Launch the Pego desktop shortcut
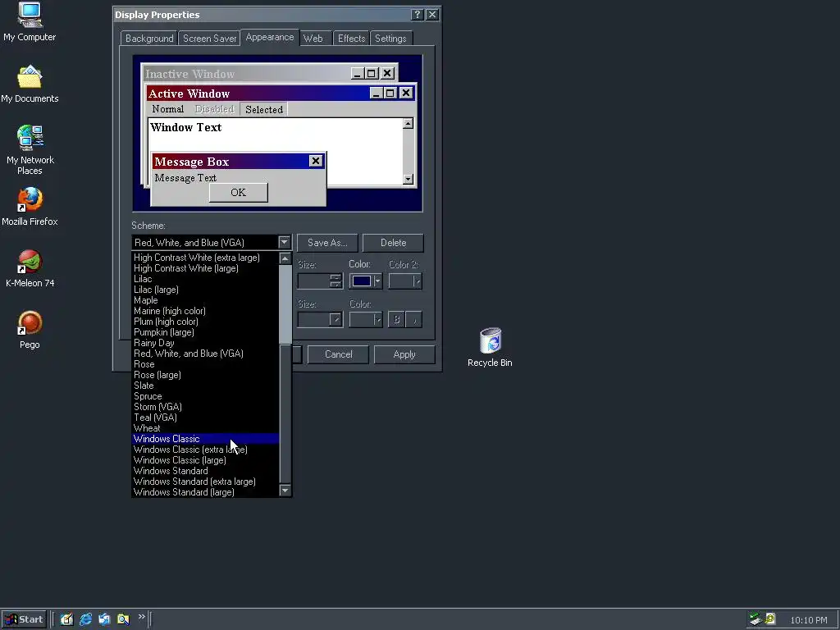This screenshot has height=630, width=840. coord(30,330)
